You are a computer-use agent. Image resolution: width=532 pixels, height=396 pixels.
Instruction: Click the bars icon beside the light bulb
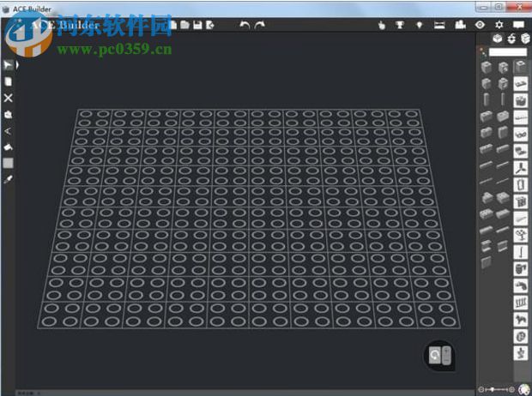click(439, 25)
